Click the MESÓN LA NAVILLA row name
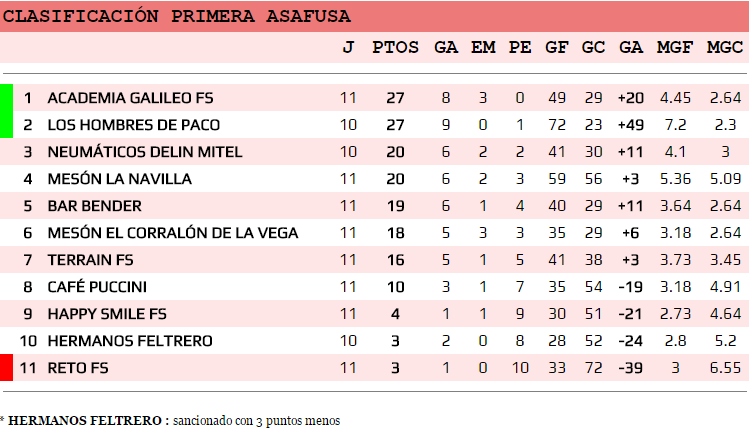749x432 pixels. (x=119, y=179)
